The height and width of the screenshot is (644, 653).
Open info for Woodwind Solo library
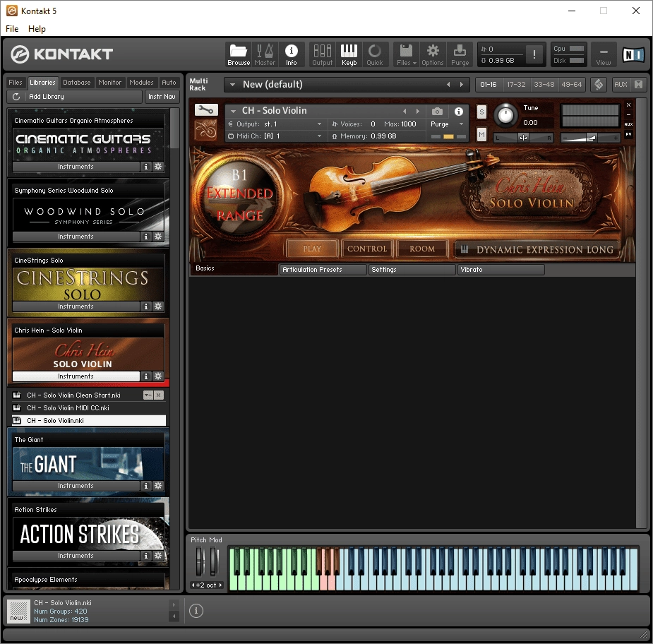(x=145, y=237)
